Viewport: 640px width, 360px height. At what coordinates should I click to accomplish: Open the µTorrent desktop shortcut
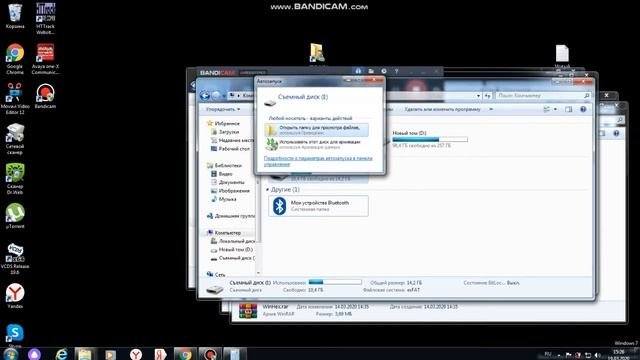click(15, 216)
